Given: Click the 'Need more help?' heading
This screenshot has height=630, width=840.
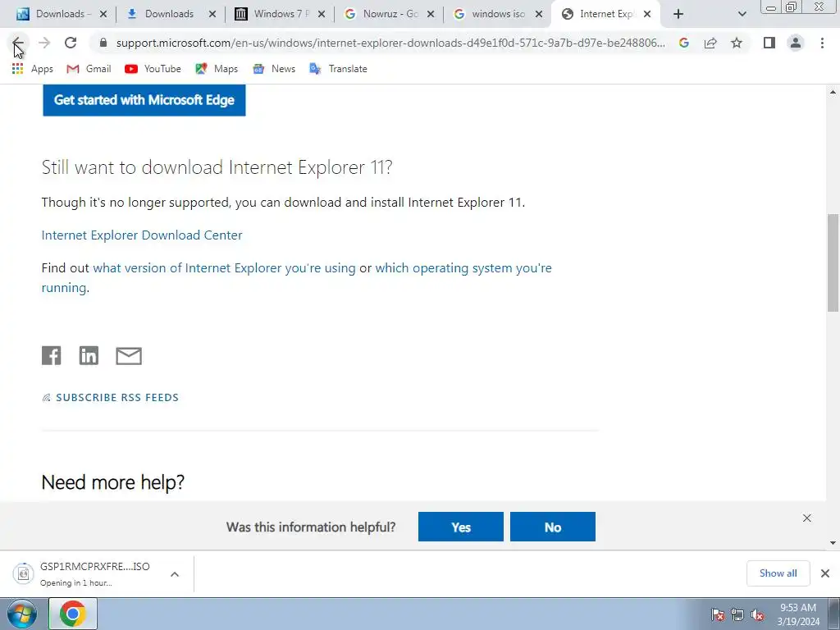Looking at the screenshot, I should [113, 482].
